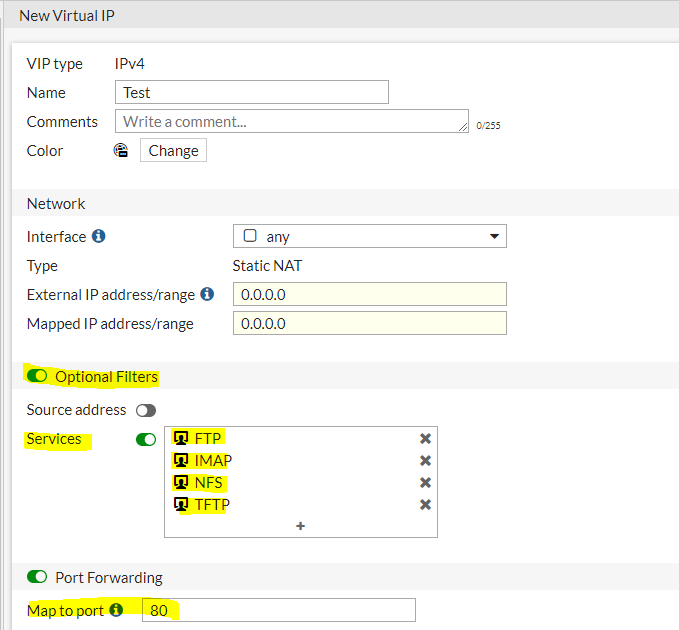
Task: Enable the Source address toggle
Action: [x=146, y=410]
